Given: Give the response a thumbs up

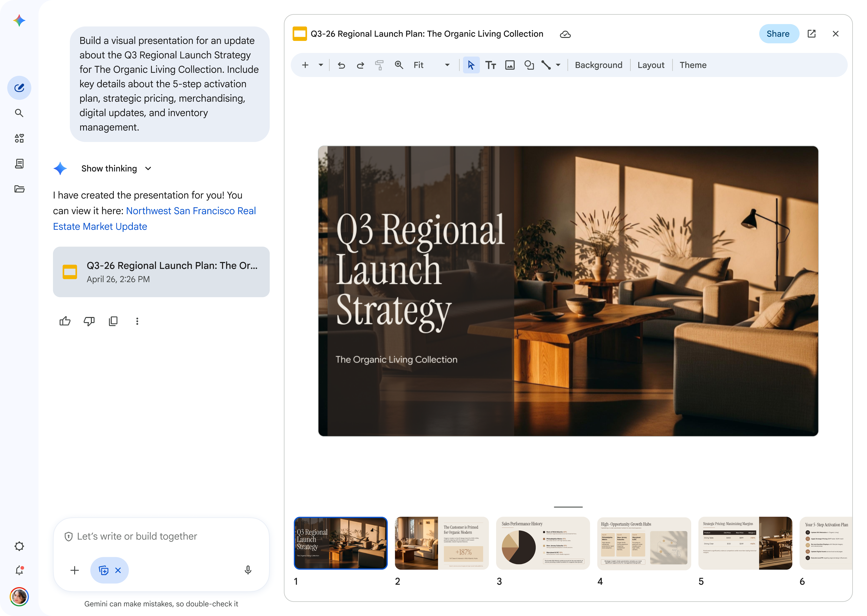Looking at the screenshot, I should tap(65, 321).
